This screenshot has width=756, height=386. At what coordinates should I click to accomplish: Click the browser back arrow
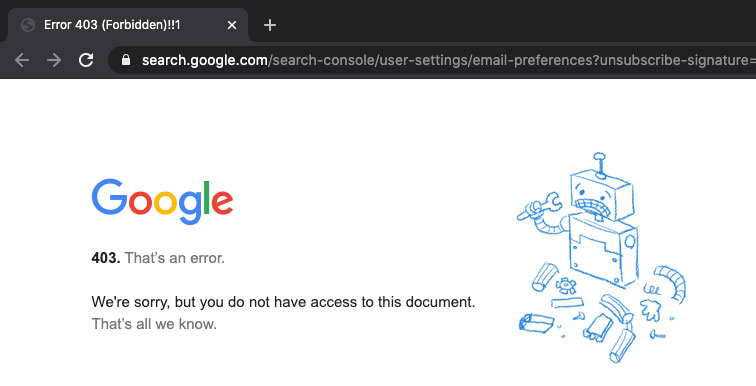22,60
